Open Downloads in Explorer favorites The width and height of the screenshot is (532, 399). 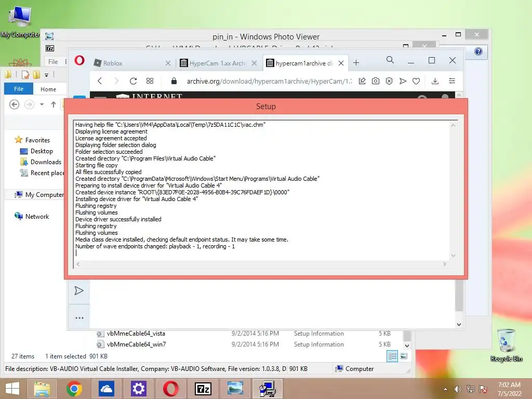click(x=41, y=162)
